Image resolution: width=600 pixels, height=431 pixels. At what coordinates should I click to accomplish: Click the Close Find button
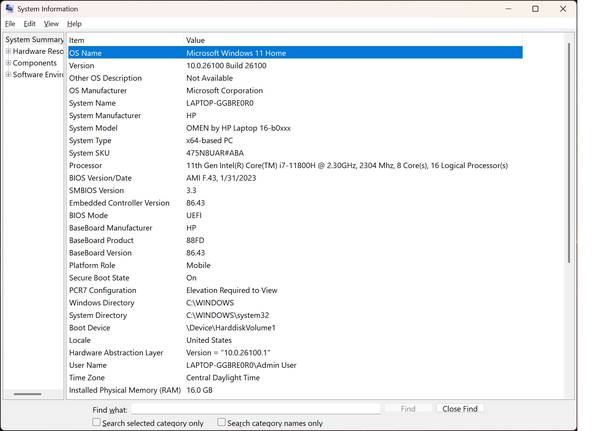[x=460, y=409]
